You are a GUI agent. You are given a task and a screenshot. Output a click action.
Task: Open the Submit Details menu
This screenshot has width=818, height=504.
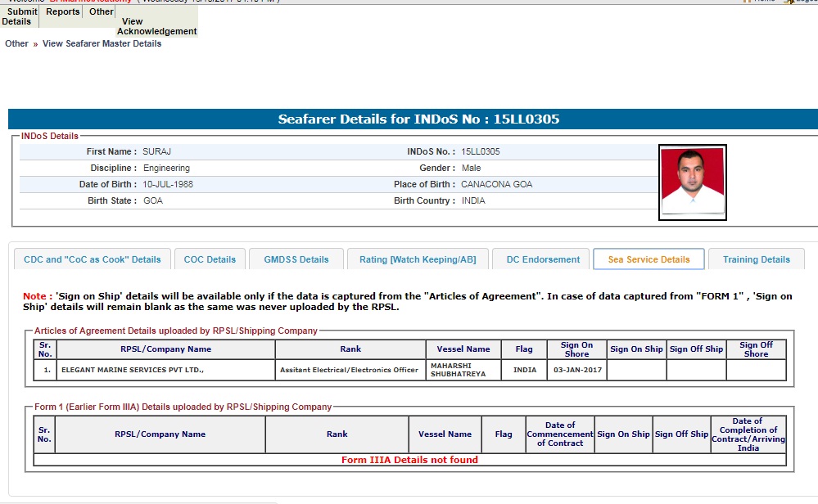point(20,16)
